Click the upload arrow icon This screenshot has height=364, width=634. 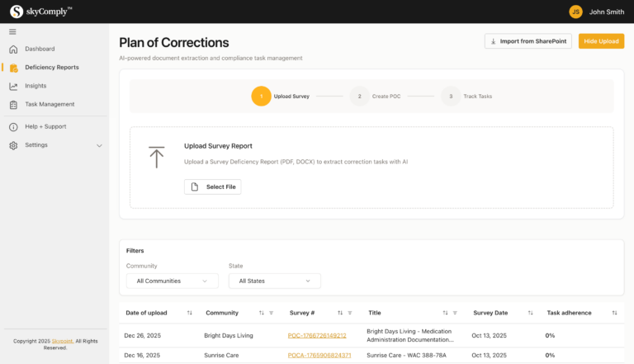(157, 157)
